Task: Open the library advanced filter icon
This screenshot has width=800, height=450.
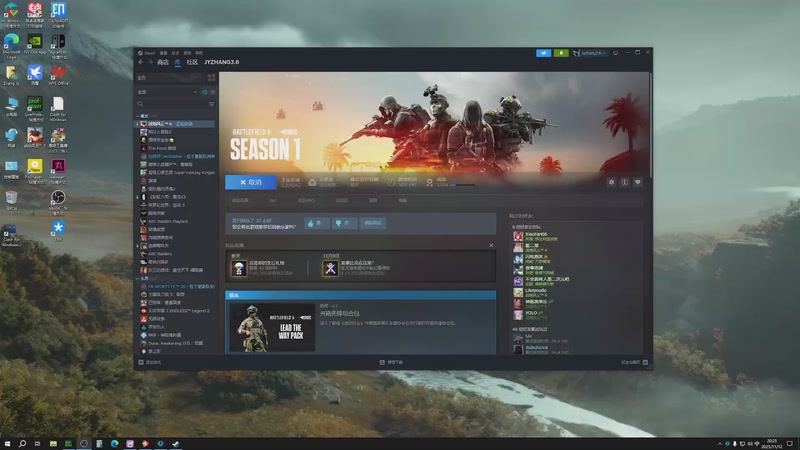Action: [x=211, y=104]
